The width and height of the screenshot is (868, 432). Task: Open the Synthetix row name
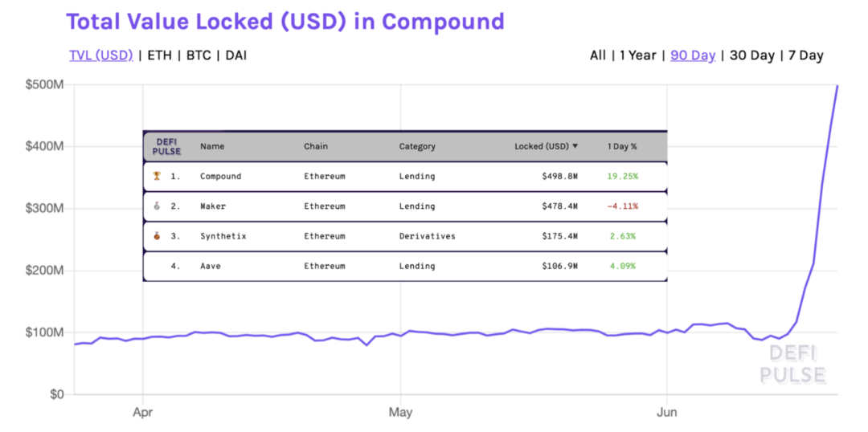coord(223,236)
